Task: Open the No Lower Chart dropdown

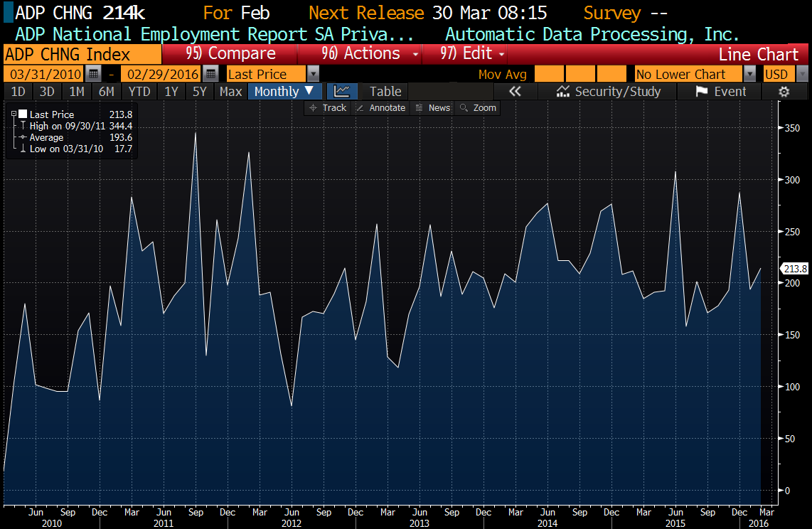Action: 749,74
